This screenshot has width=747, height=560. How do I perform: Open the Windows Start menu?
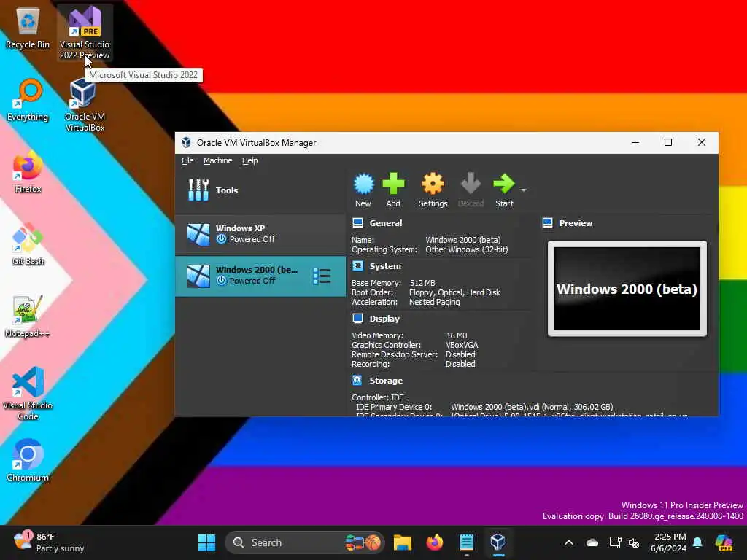(206, 542)
